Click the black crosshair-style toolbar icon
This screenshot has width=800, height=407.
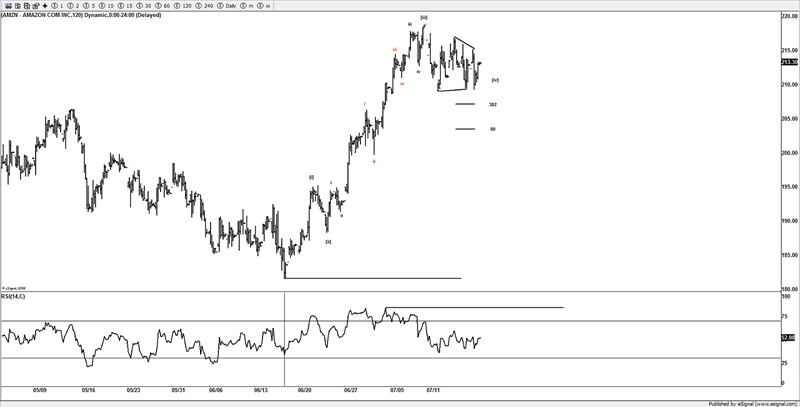45,6
